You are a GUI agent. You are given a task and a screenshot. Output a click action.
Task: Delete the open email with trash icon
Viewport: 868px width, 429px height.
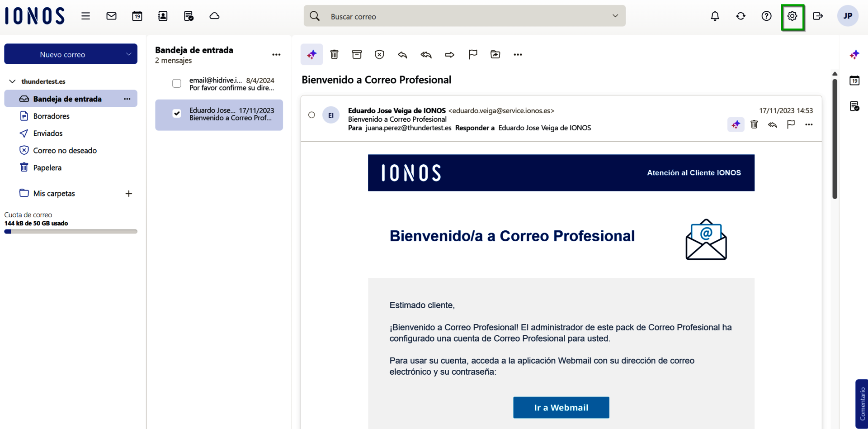(x=335, y=54)
